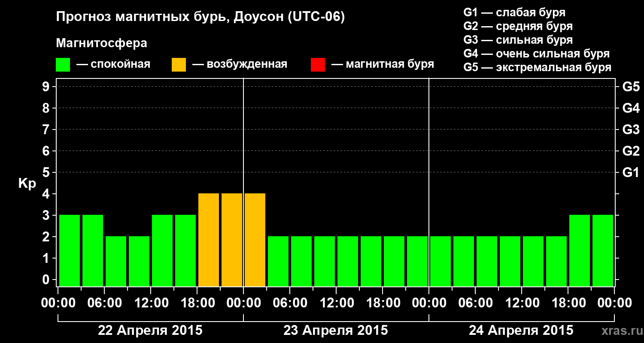The image size is (644, 343).
Task: Click the Kp axis value 0
Action: 47,280
